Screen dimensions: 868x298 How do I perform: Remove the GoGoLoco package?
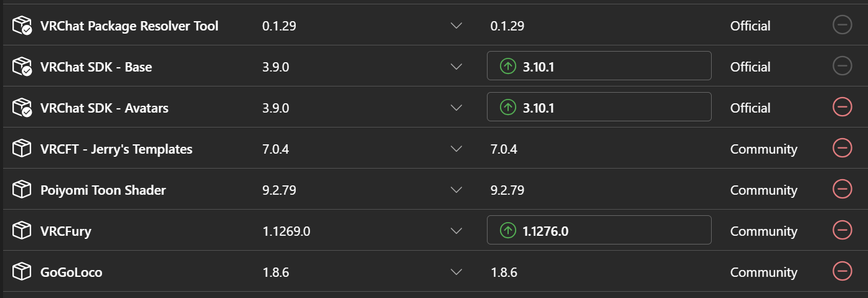point(842,271)
